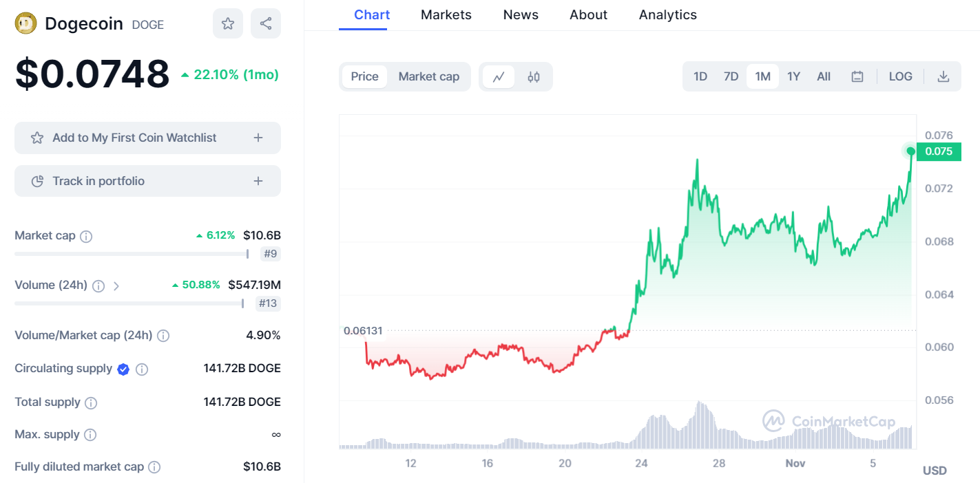Screen dimensions: 980x483
Task: Click the plus on Add to Watchlist
Action: coord(258,138)
